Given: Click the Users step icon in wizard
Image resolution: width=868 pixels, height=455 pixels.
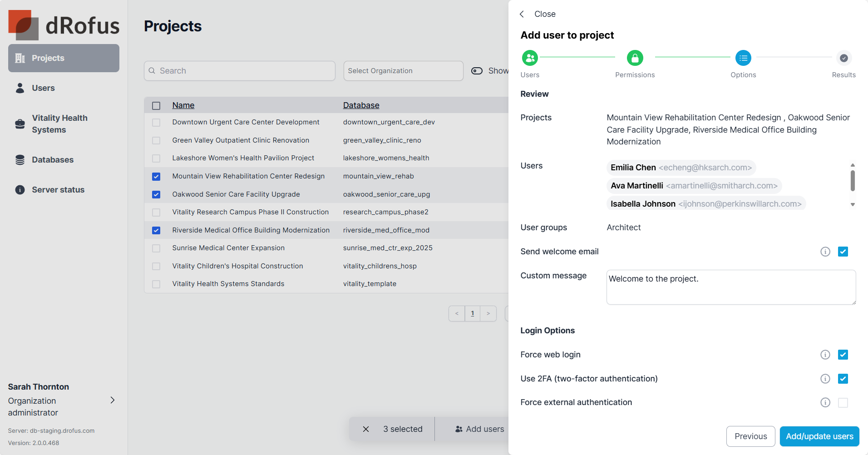Looking at the screenshot, I should [530, 58].
